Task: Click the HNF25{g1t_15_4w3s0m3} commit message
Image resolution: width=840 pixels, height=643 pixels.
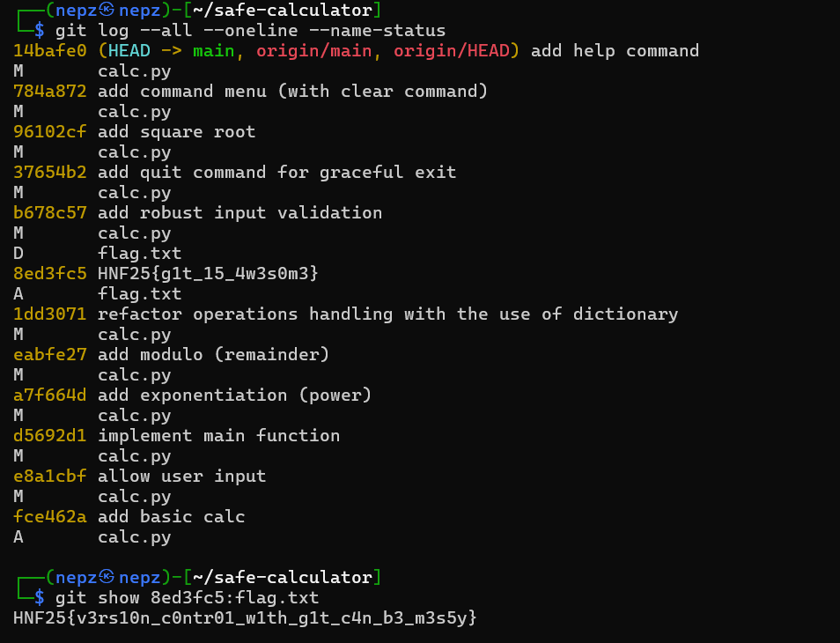Action: (x=208, y=274)
